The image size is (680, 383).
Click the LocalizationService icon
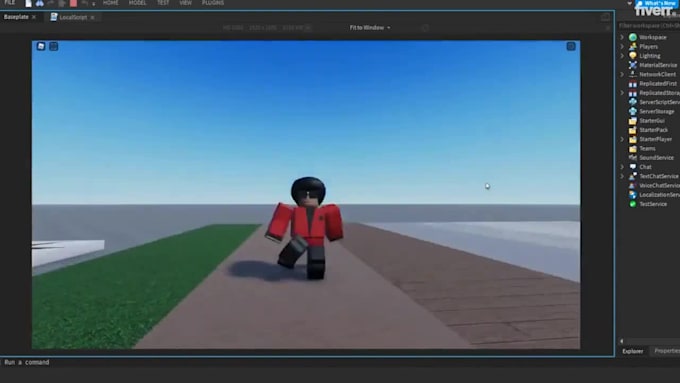(633, 195)
